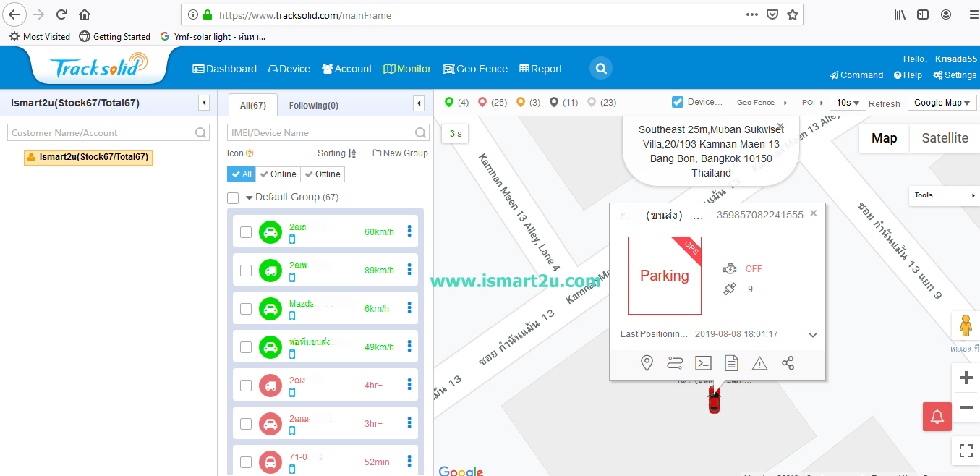The width and height of the screenshot is (980, 476).
Task: Click the share icon in device popup
Action: click(x=788, y=363)
